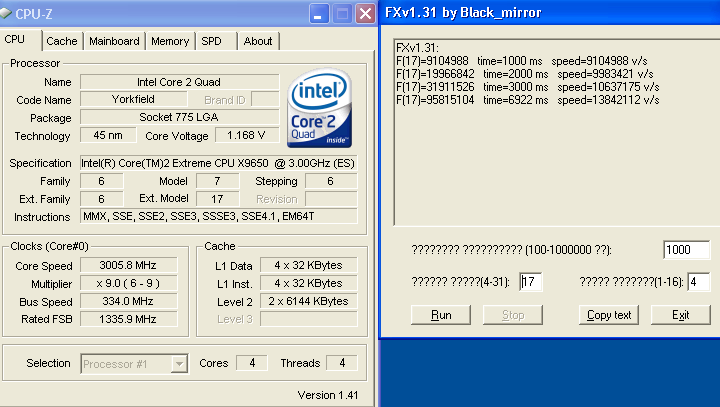Image resolution: width=720 pixels, height=407 pixels.
Task: Open the Memory tab
Action: click(x=170, y=41)
